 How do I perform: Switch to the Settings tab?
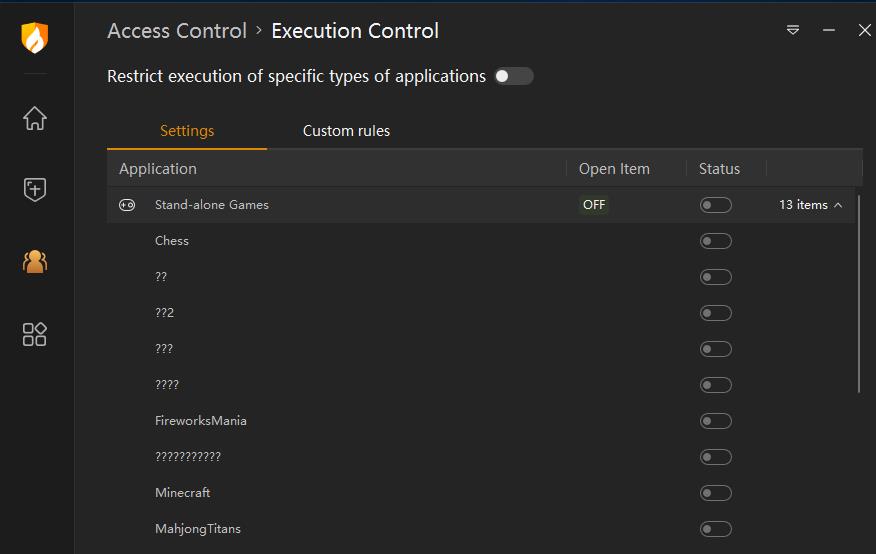[187, 131]
